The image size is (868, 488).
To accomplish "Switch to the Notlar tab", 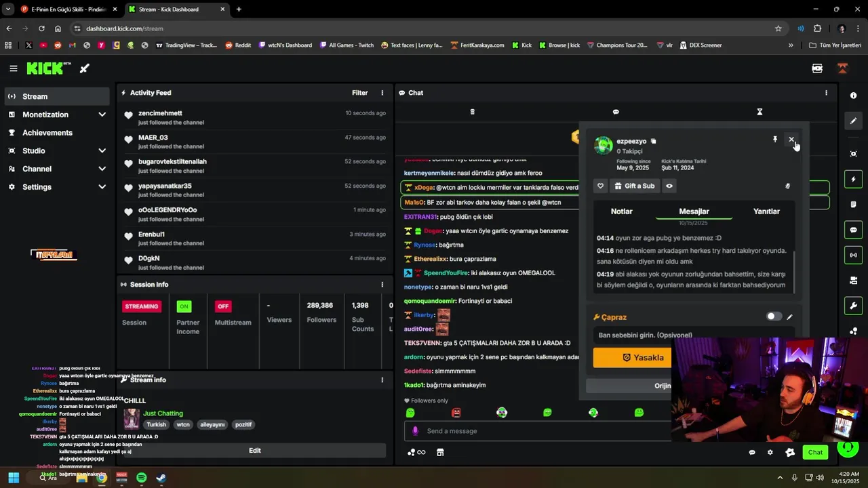I will [x=622, y=211].
